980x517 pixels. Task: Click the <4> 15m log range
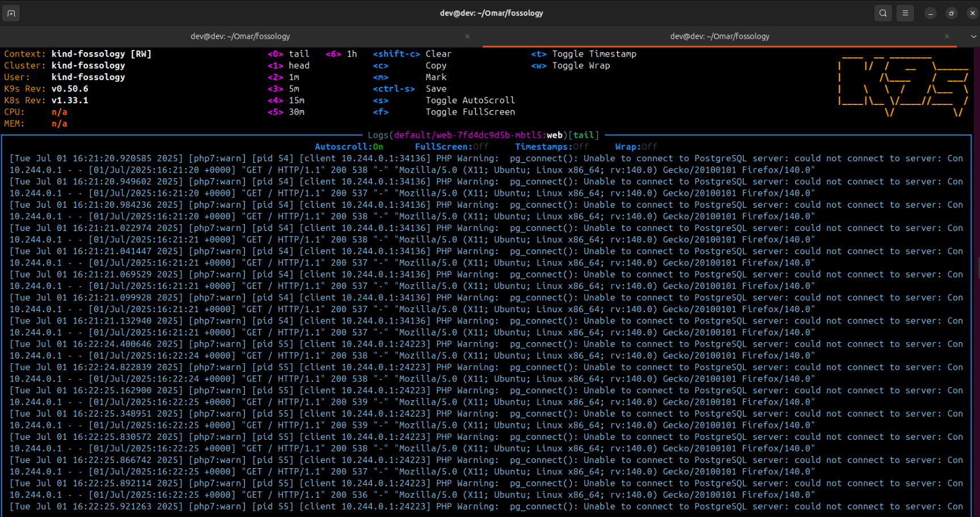[286, 100]
